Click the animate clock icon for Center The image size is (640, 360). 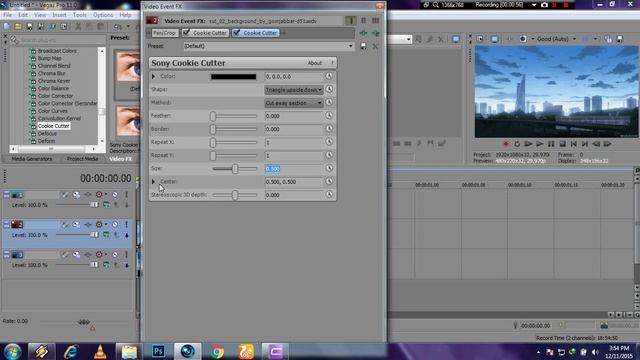[329, 181]
